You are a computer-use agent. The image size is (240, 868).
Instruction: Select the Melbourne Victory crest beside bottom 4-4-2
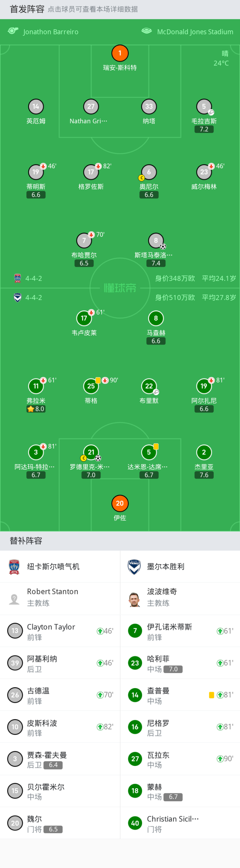point(18,298)
